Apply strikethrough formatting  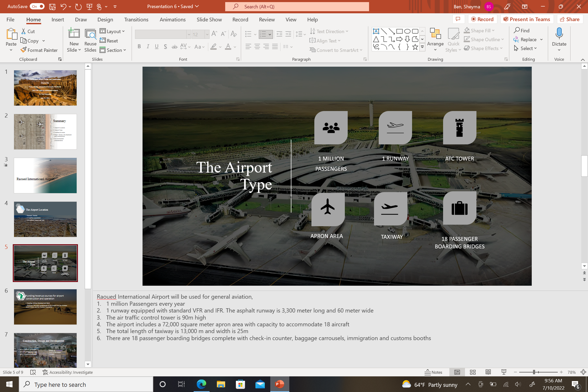pyautogui.click(x=174, y=47)
